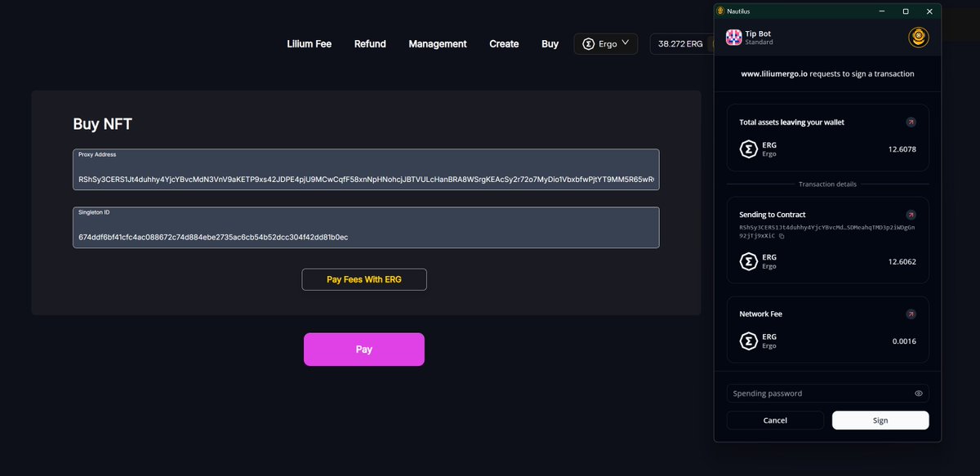
Task: Click the Buy NFT heading
Action: click(103, 125)
